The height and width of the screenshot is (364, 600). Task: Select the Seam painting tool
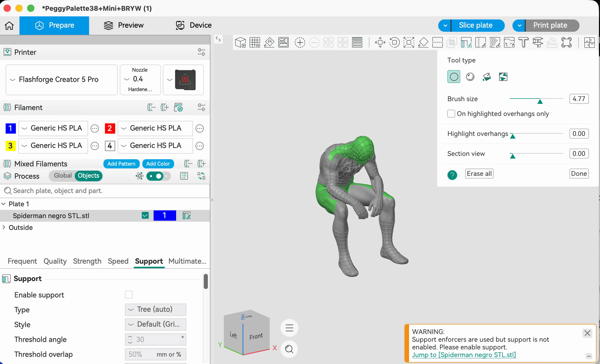coord(480,42)
